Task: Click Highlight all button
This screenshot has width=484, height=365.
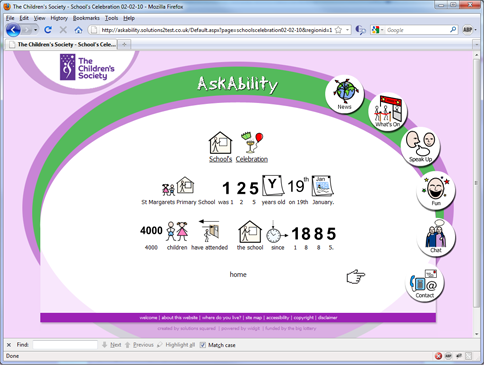Action: [x=176, y=345]
